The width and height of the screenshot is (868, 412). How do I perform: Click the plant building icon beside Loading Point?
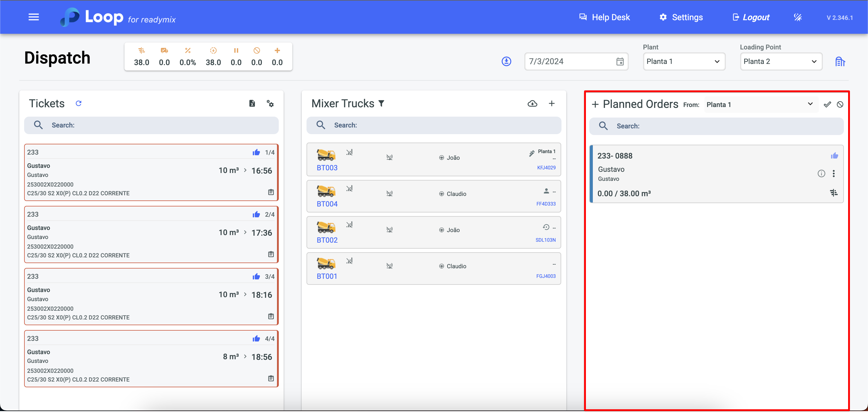[x=840, y=62]
